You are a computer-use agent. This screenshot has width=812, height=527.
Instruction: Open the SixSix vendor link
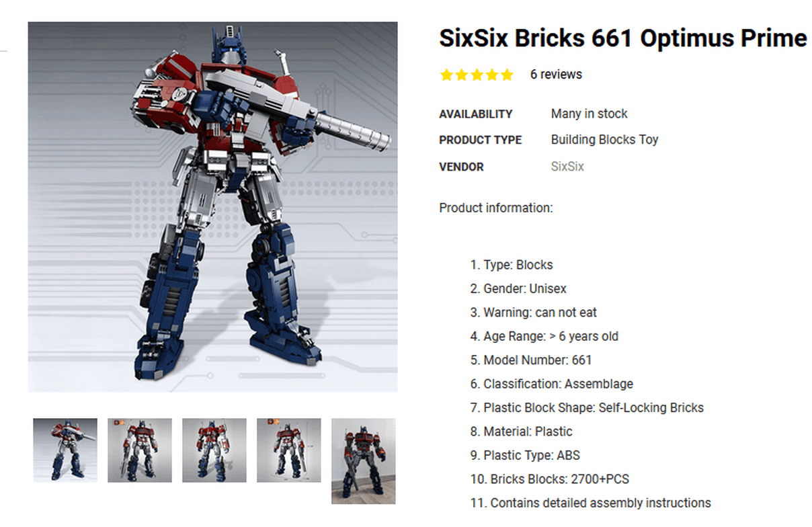pyautogui.click(x=567, y=166)
